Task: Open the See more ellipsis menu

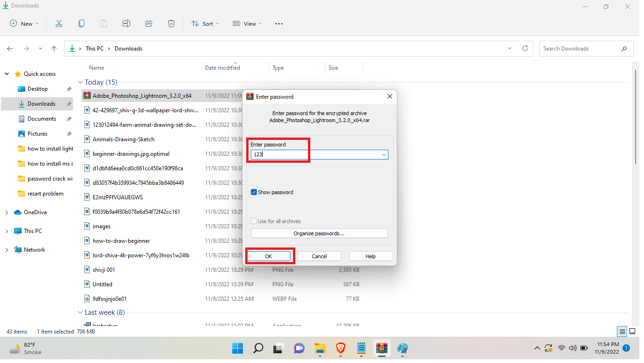Action: (279, 23)
